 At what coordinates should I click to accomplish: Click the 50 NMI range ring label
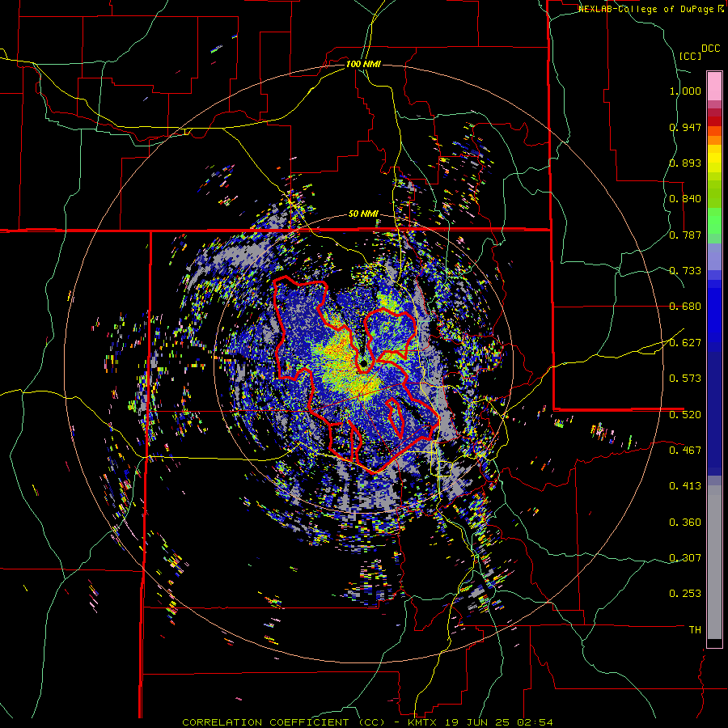[x=363, y=214]
